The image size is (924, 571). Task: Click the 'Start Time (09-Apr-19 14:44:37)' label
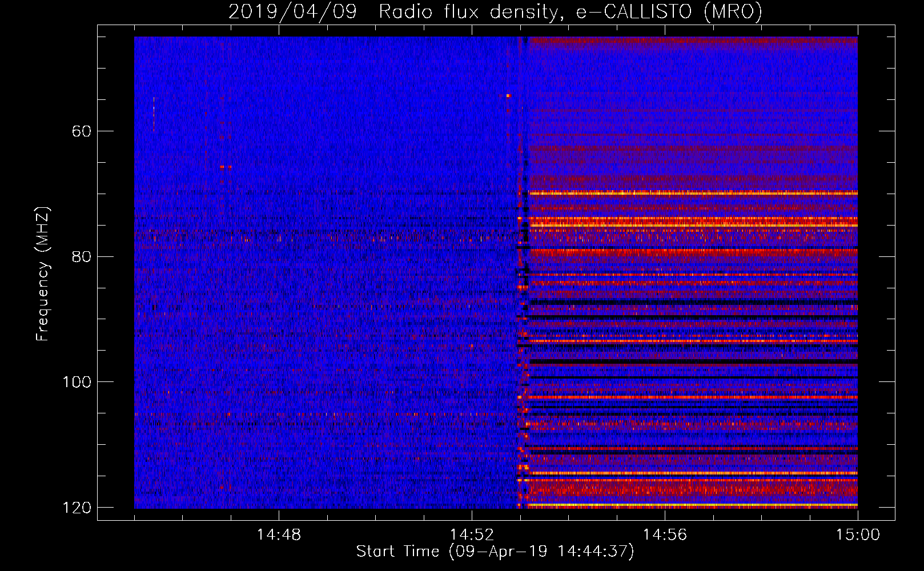click(495, 551)
